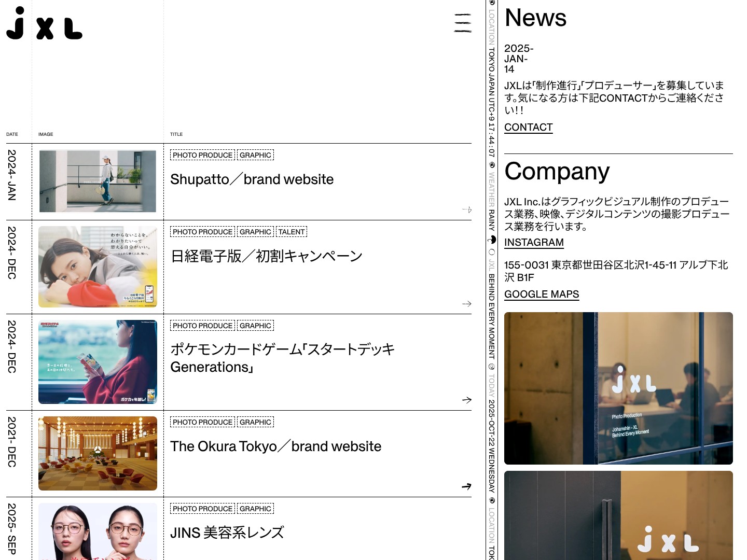This screenshot has height=560, width=747.
Task: Open the GOOGLE MAPS link
Action: (x=542, y=295)
